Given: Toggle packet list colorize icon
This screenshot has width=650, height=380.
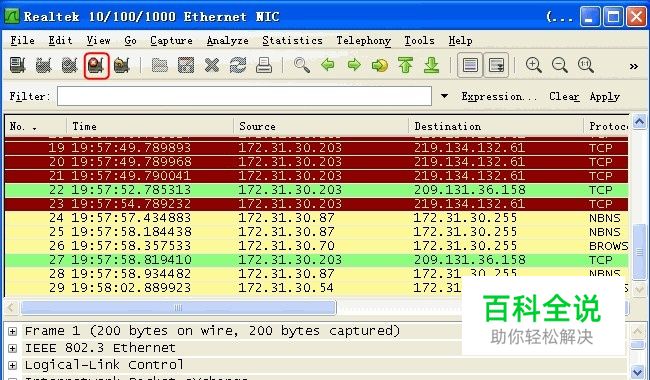Looking at the screenshot, I should point(470,65).
